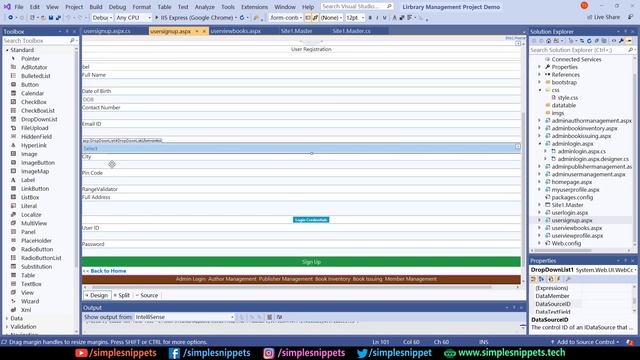Select the ImageButton control in the Toolbox
640x360 pixels.
[38, 162]
